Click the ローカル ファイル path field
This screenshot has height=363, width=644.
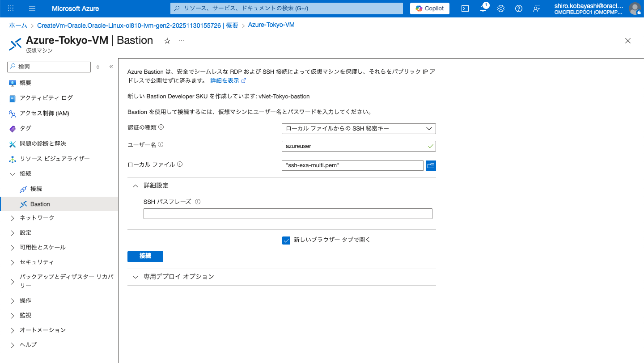pos(352,165)
